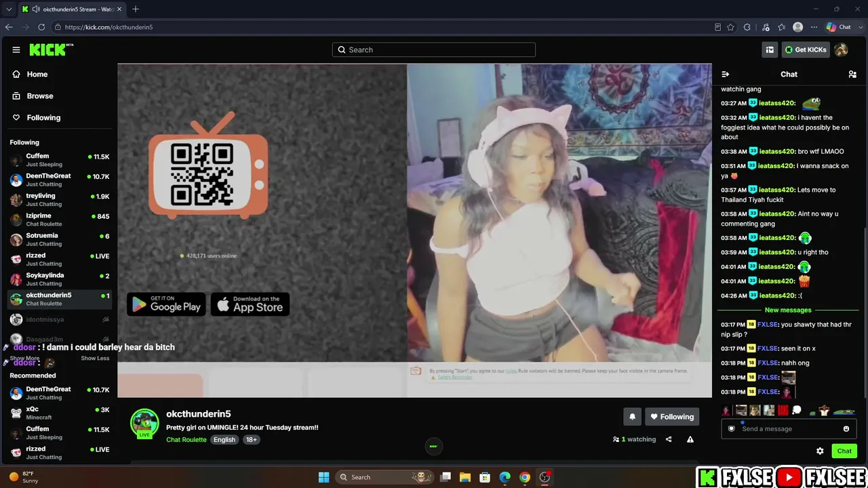Click the browser address bar URL

[108, 27]
